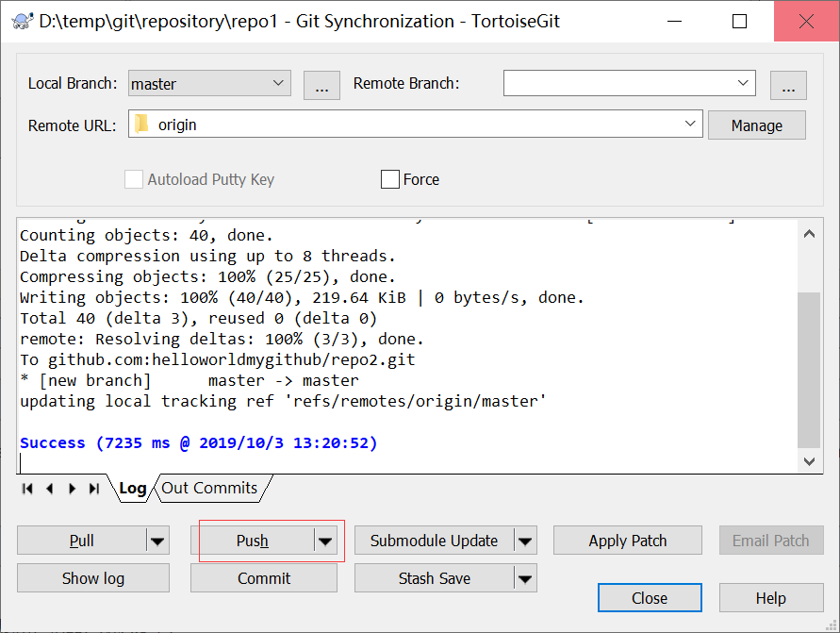Image resolution: width=840 pixels, height=633 pixels.
Task: Click the '[new branch] master -> master' line
Action: tap(189, 380)
